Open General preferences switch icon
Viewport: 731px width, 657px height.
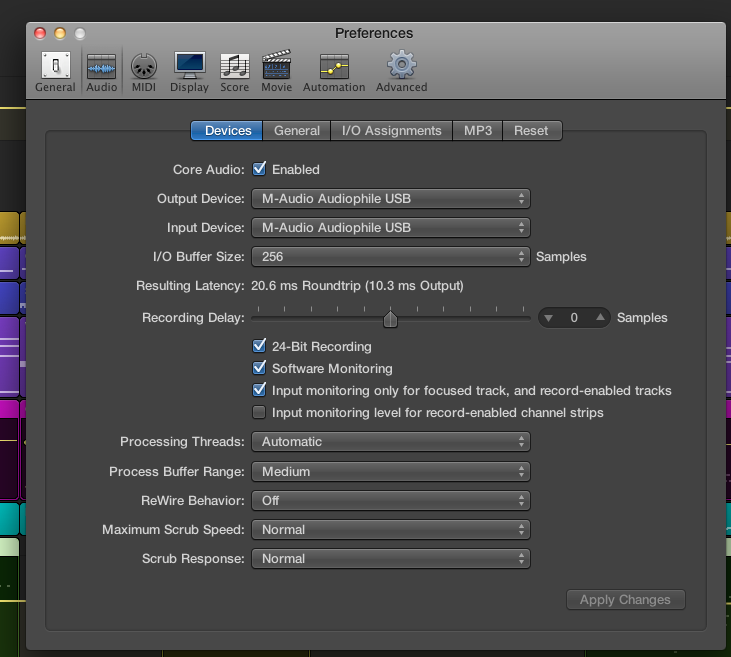(x=55, y=66)
